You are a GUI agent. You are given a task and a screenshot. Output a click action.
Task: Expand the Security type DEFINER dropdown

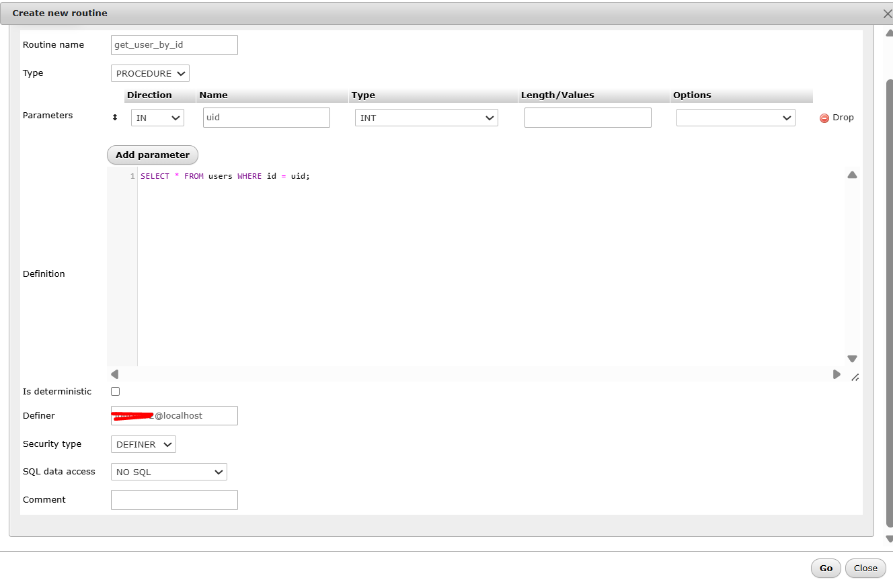[x=143, y=444]
